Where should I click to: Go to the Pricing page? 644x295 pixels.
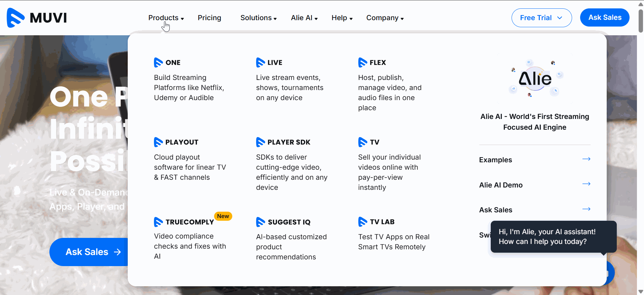coord(209,18)
